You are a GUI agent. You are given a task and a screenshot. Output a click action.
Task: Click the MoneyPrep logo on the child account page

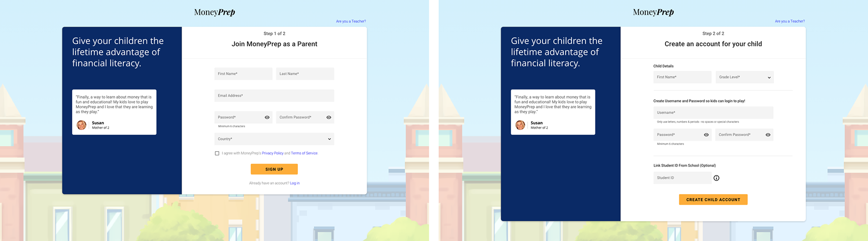[653, 12]
